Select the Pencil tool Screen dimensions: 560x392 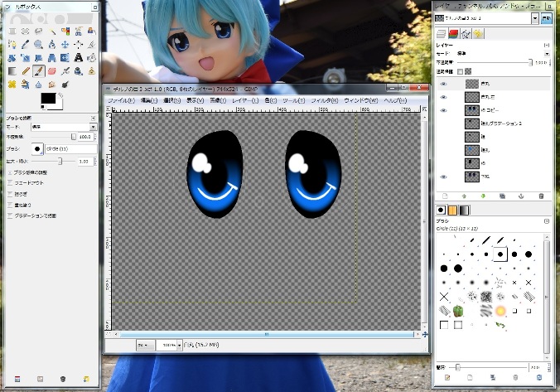(26, 71)
